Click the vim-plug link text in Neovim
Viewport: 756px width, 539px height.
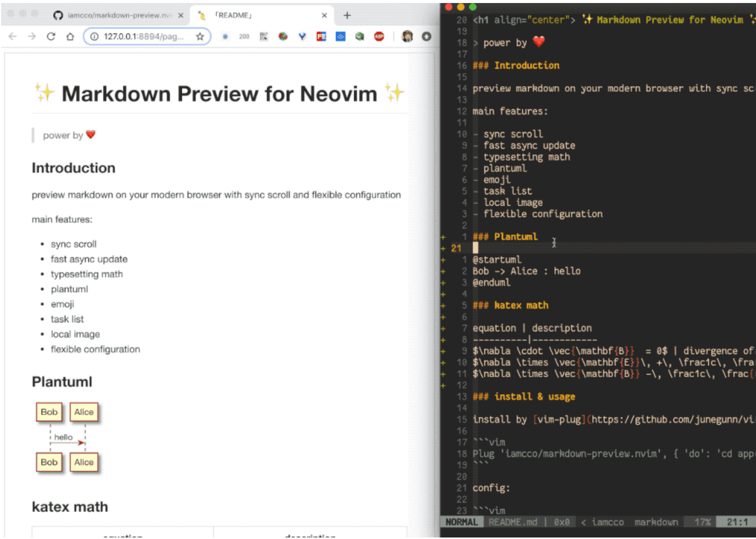pyautogui.click(x=559, y=419)
